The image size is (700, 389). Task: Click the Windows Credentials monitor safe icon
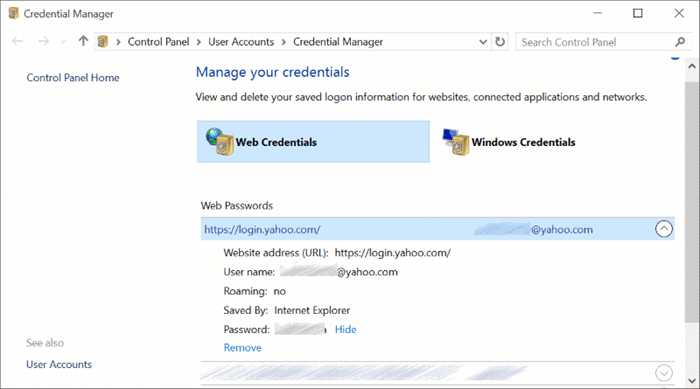(x=456, y=142)
